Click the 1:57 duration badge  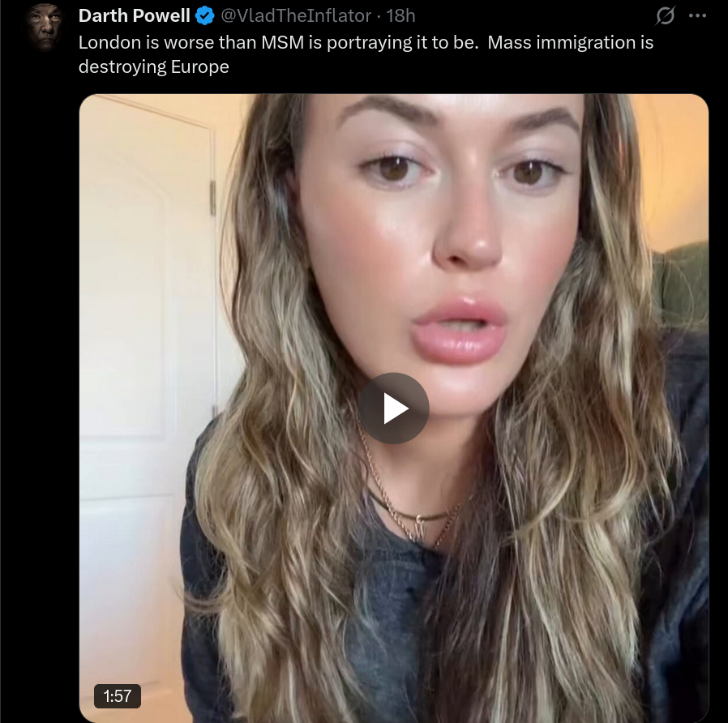coord(118,696)
